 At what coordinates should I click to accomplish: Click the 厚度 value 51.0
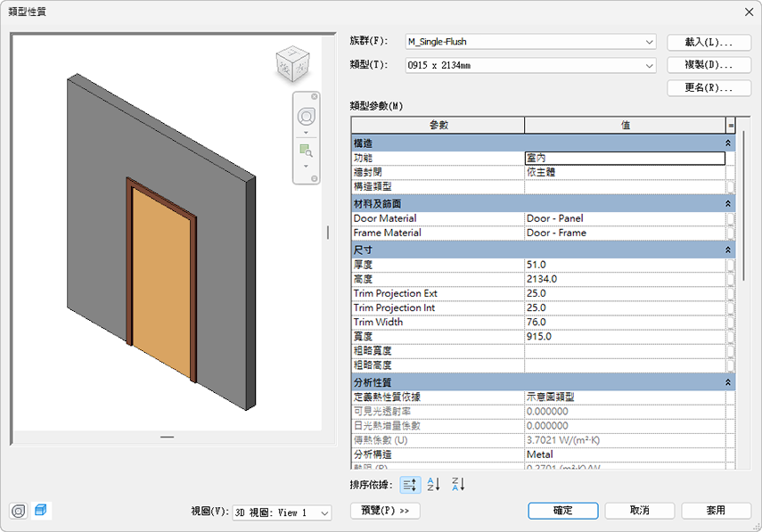(x=625, y=265)
